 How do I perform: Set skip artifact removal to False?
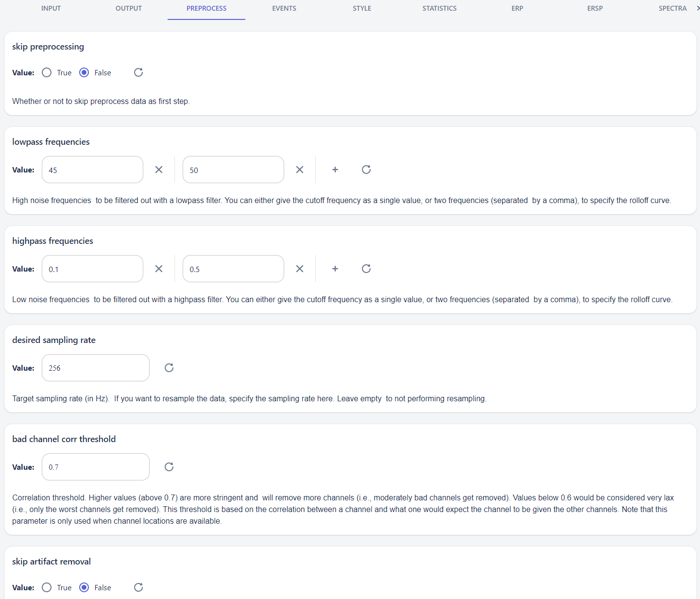coord(84,587)
